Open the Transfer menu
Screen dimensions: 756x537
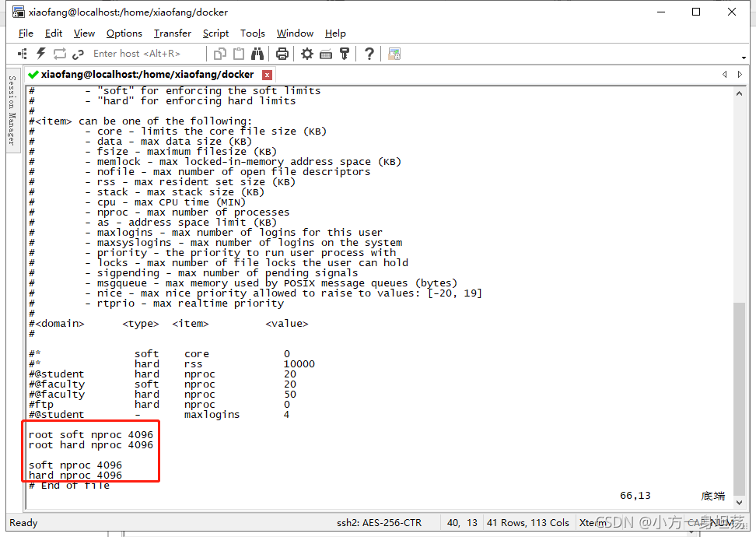coord(173,33)
